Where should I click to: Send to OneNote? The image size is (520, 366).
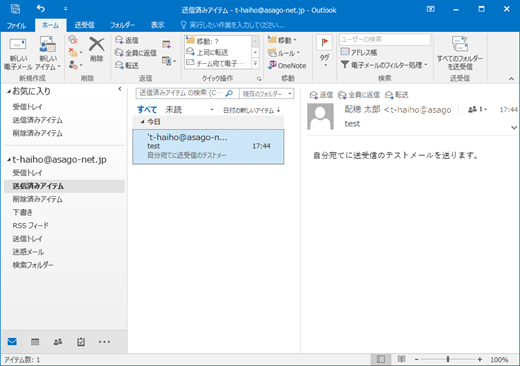point(287,66)
